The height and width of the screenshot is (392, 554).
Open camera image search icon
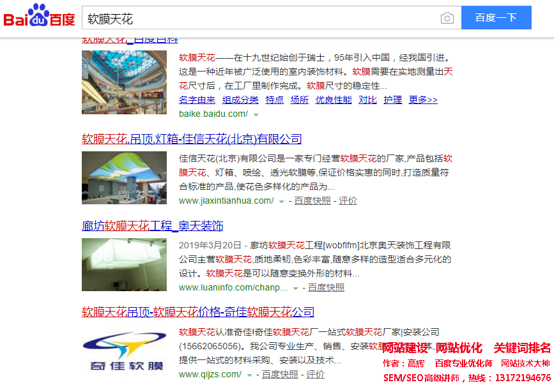(447, 19)
